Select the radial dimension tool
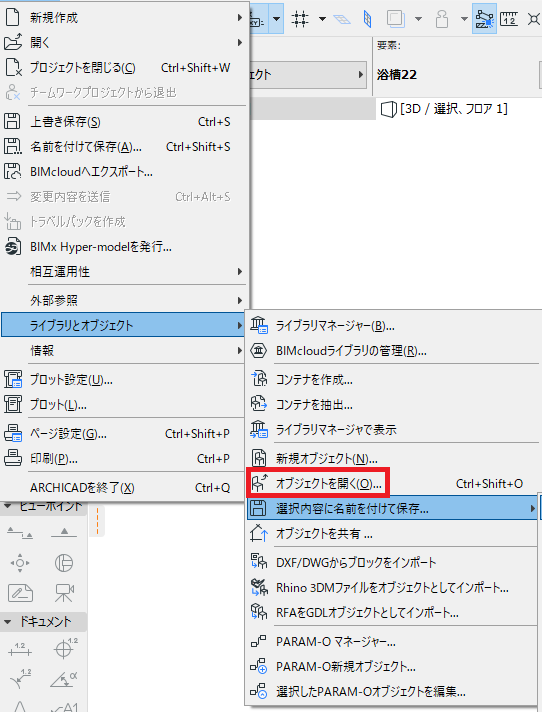 pos(20,679)
